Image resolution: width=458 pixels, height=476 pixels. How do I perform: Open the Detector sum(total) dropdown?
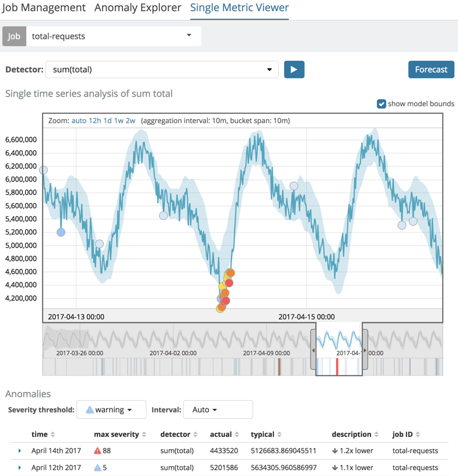point(162,69)
